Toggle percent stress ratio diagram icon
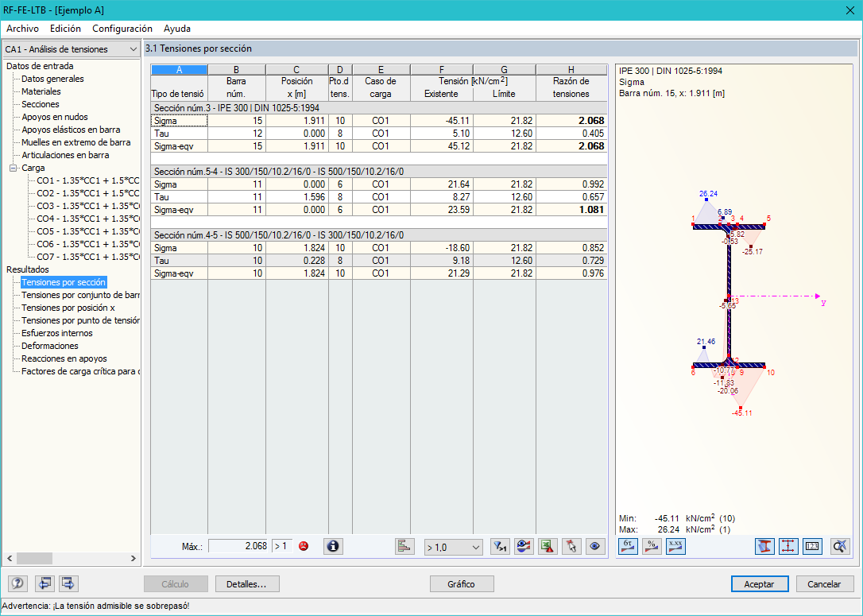Image resolution: width=863 pixels, height=616 pixels. pos(652,546)
